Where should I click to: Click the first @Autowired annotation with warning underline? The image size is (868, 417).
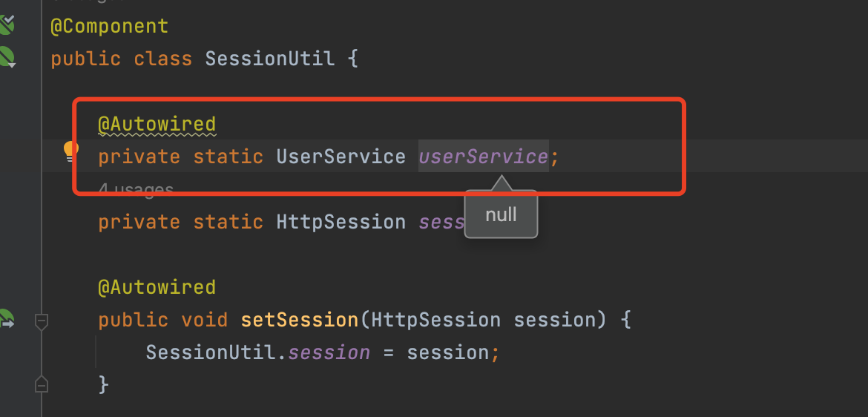click(157, 124)
